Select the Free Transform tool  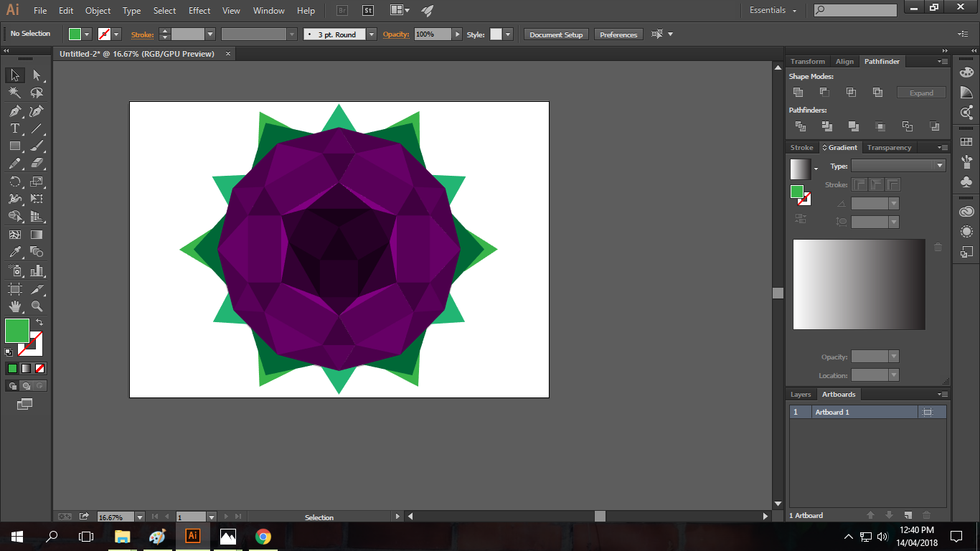pyautogui.click(x=37, y=199)
